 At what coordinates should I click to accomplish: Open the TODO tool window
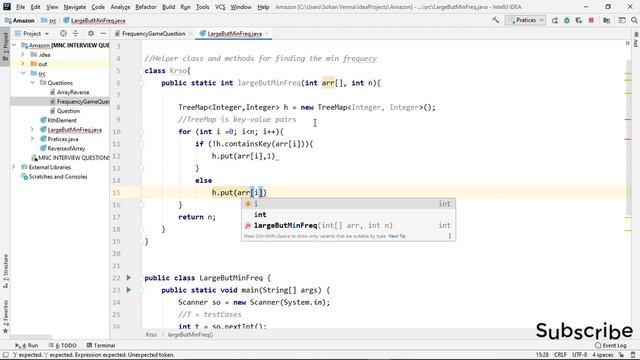click(62, 345)
